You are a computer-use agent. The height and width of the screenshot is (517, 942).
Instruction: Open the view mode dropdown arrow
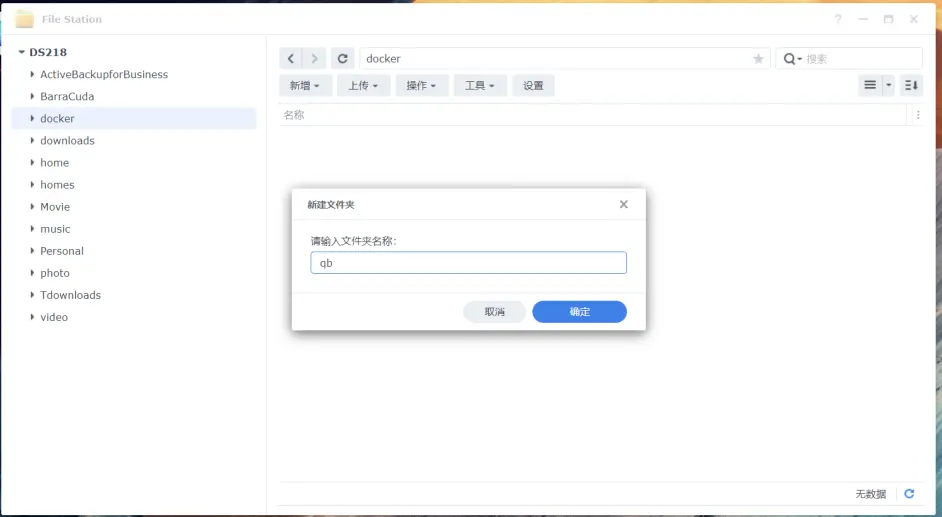point(889,85)
